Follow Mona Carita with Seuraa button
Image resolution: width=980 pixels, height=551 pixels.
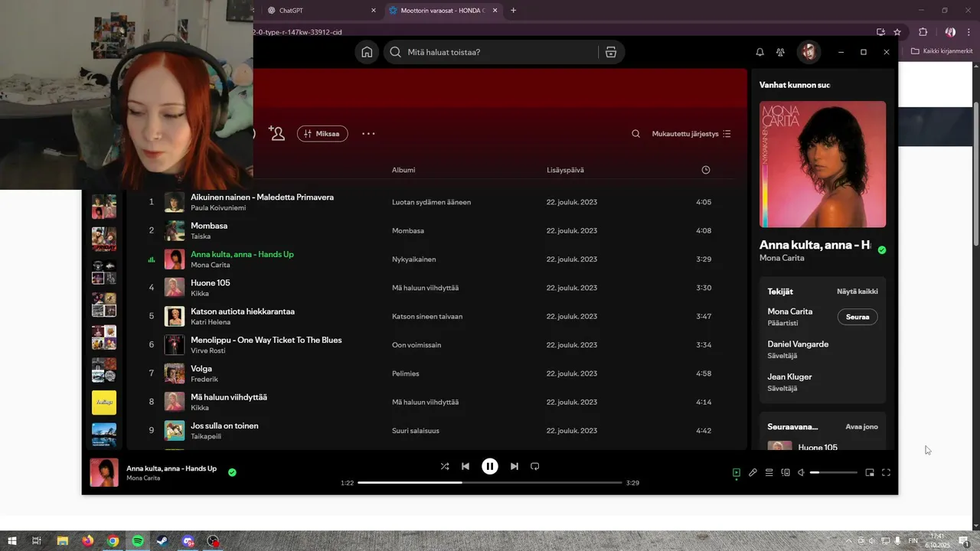point(857,317)
